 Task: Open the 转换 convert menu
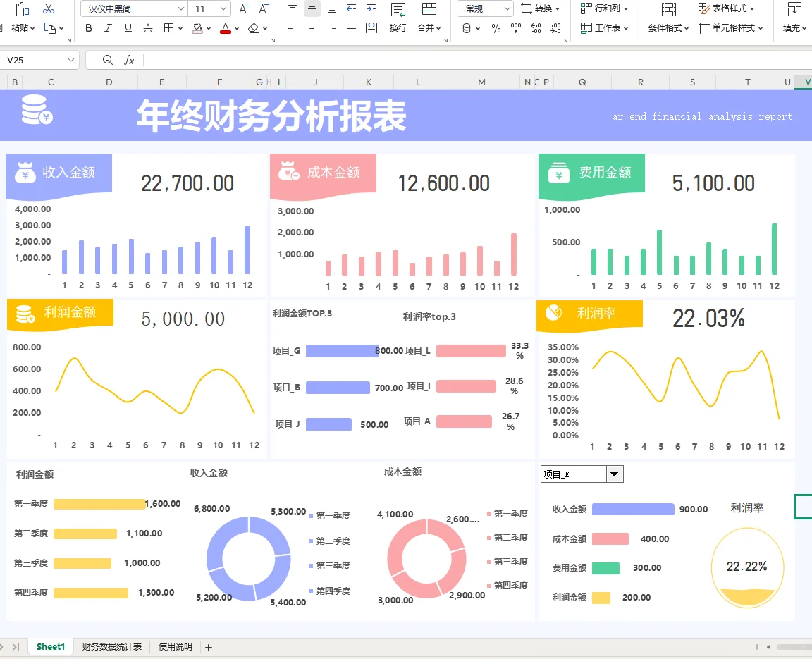541,8
